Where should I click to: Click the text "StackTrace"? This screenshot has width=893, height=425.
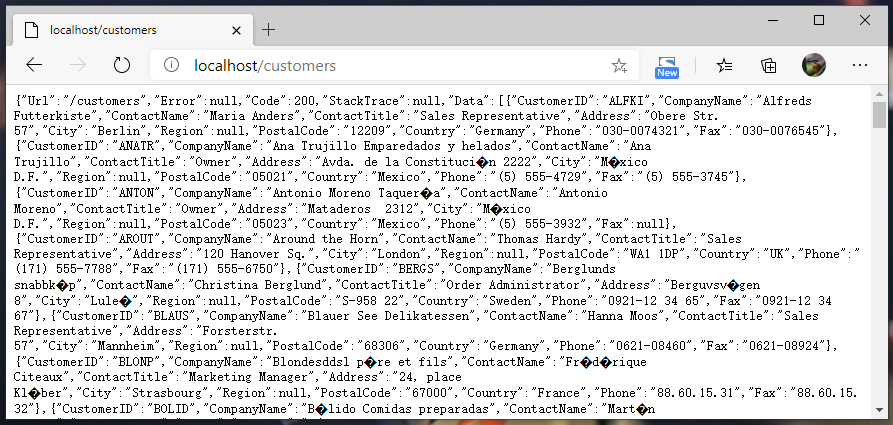[361, 101]
